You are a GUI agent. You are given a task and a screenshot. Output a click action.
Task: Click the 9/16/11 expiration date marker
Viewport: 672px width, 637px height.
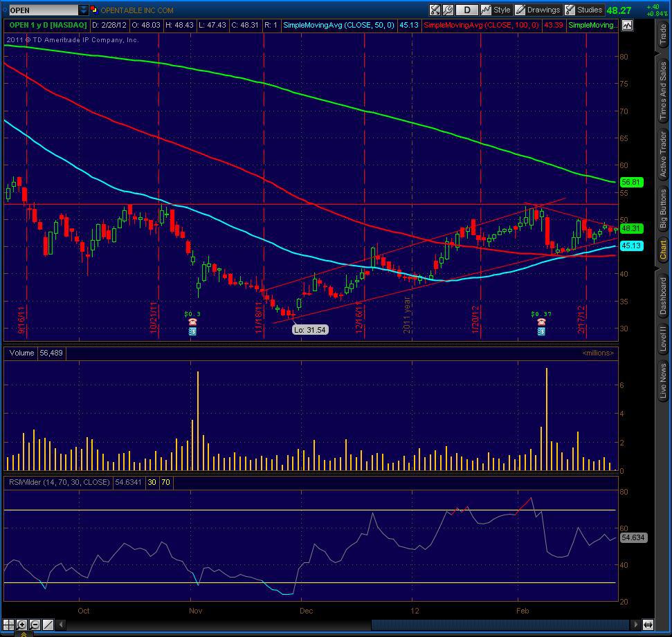(x=21, y=320)
